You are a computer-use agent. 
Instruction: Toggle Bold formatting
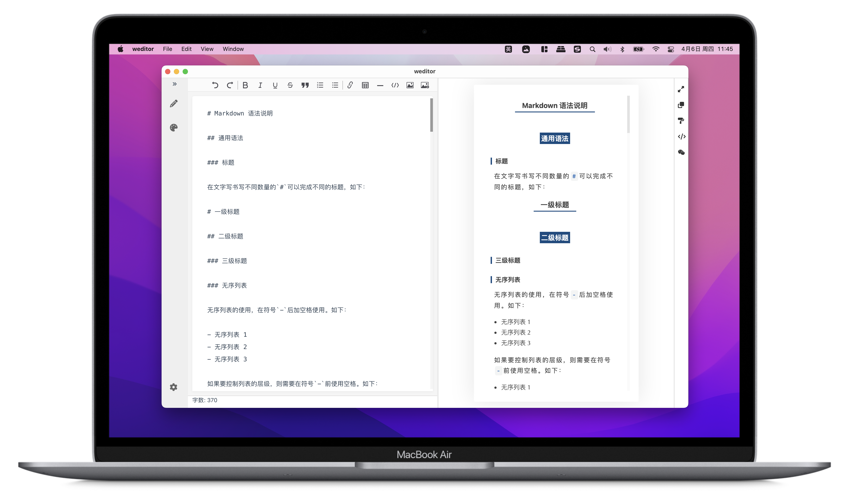click(245, 85)
